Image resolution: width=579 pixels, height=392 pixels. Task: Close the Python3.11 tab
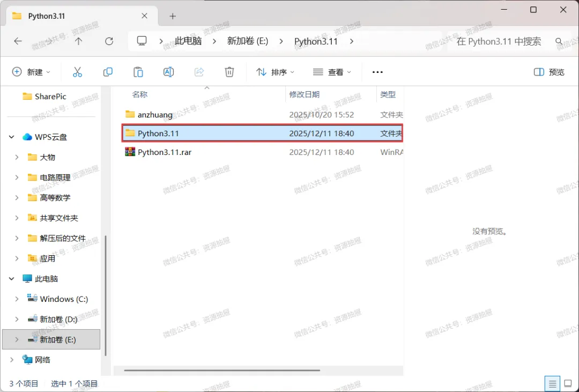[x=144, y=16]
